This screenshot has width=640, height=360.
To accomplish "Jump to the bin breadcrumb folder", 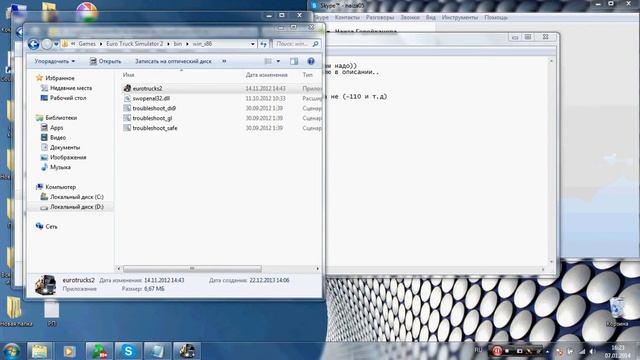I will click(178, 44).
